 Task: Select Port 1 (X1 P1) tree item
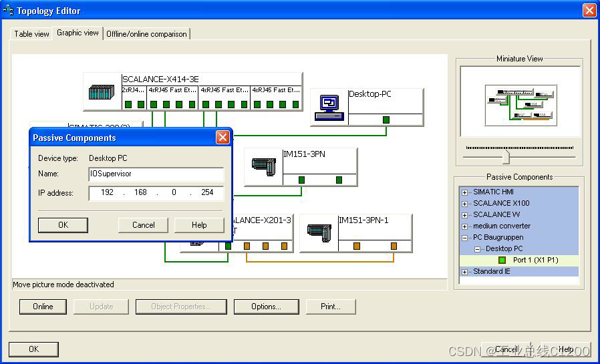(x=535, y=260)
